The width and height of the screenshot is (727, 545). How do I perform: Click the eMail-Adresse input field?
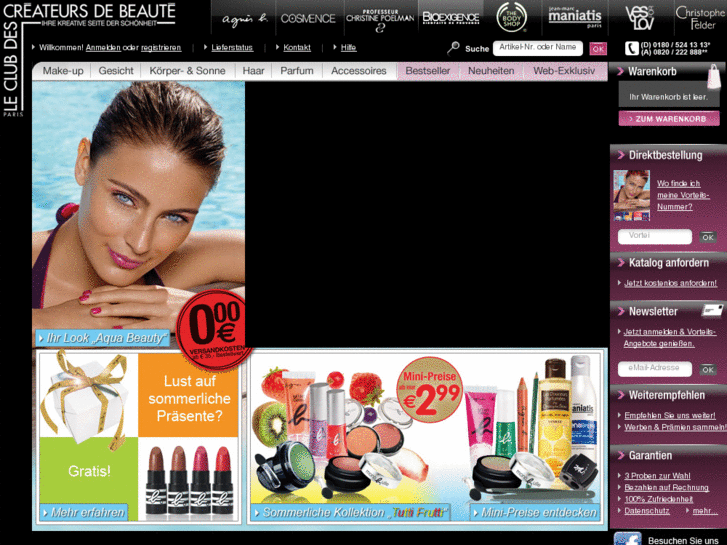pos(655,369)
